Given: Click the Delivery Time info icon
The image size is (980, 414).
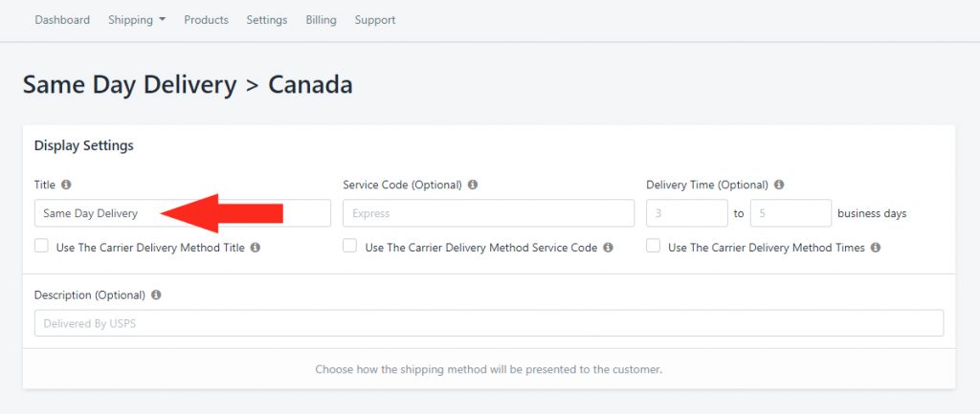Looking at the screenshot, I should coord(779,185).
